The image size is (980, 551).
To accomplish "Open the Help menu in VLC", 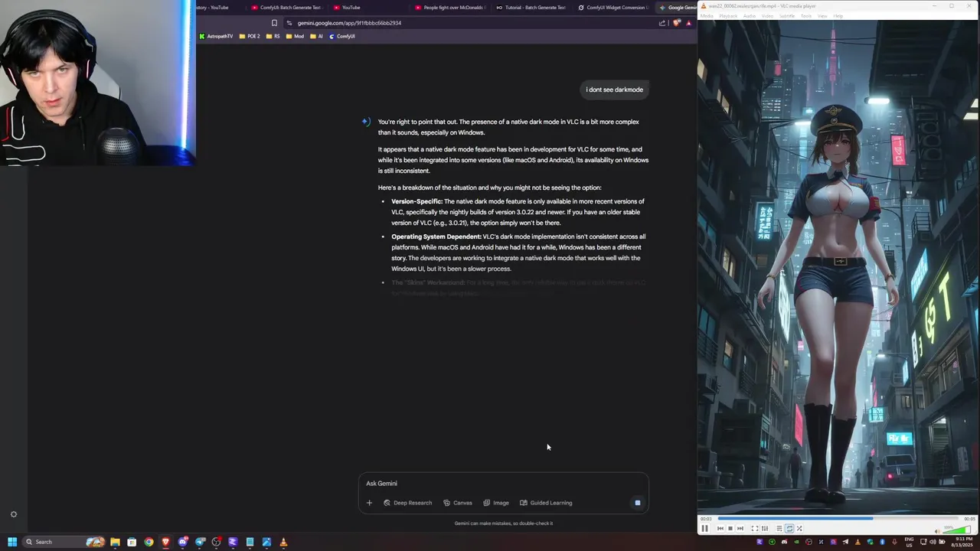I will point(838,16).
